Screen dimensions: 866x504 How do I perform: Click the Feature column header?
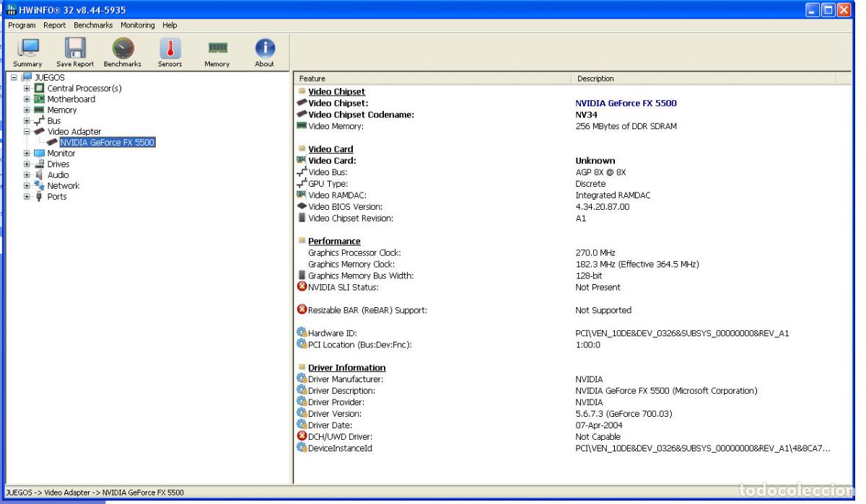433,79
